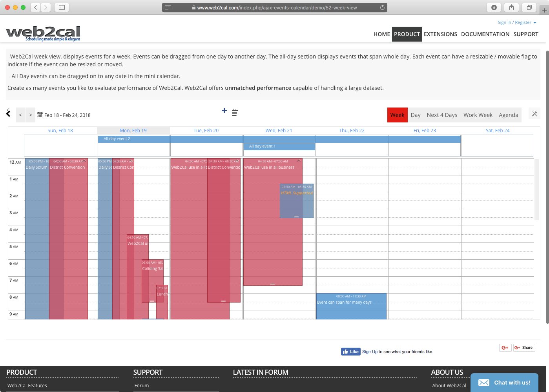This screenshot has height=392, width=549.
Task: Open Chat with us widget
Action: tap(504, 383)
